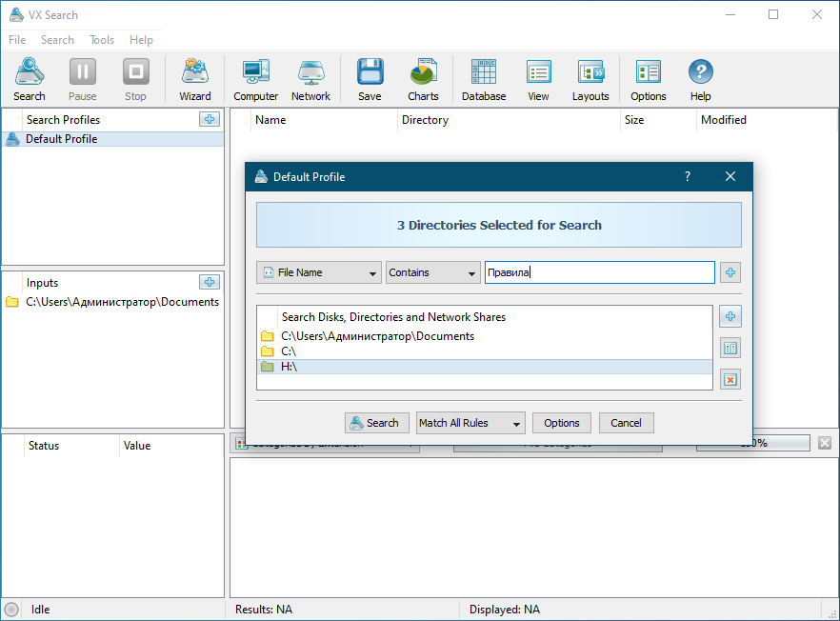
Task: Start search with dialog Search button
Action: 376,423
